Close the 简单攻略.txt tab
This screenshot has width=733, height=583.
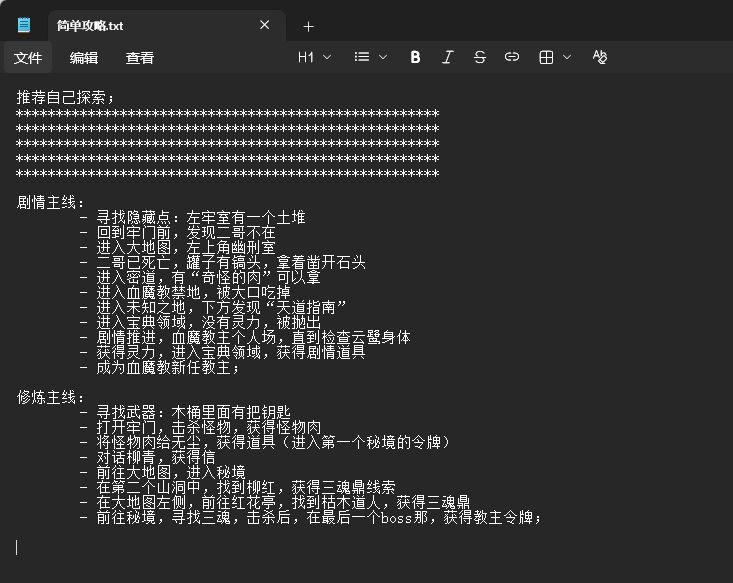tap(264, 25)
